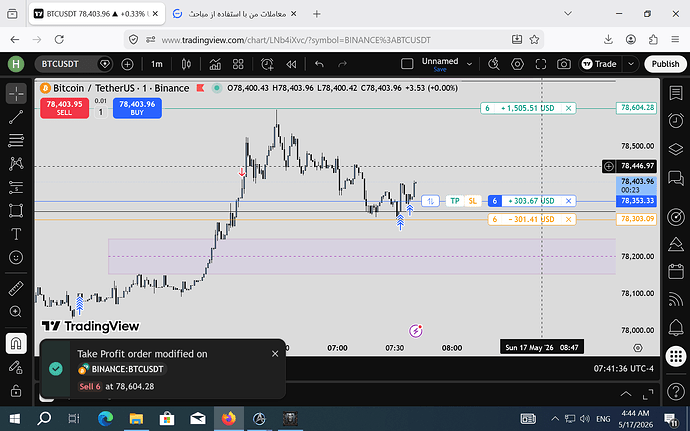The width and height of the screenshot is (690, 431).
Task: Open Watchlist panel in right sidebar
Action: coord(676,93)
